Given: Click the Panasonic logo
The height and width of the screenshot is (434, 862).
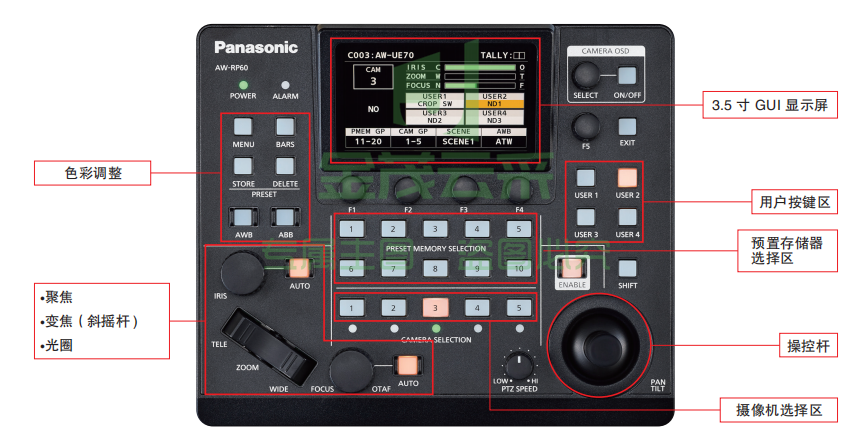Looking at the screenshot, I should click(256, 47).
